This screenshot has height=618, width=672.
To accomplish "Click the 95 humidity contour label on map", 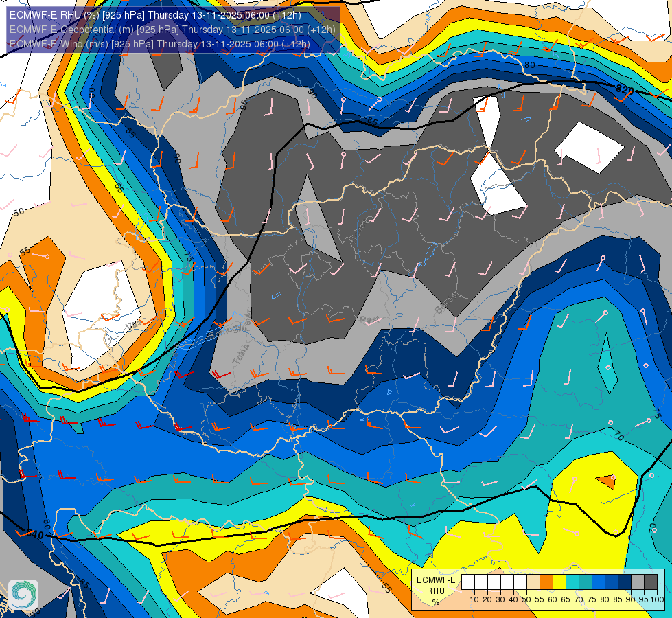I will (x=244, y=104).
